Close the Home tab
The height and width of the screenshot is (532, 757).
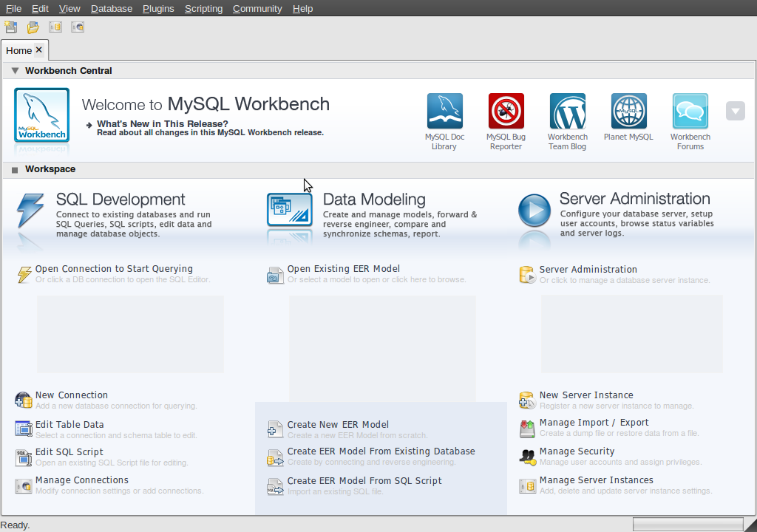tap(39, 50)
